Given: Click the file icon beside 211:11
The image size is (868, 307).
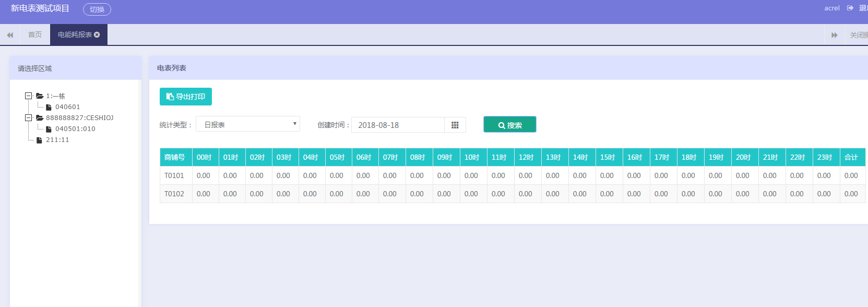Looking at the screenshot, I should pos(39,140).
